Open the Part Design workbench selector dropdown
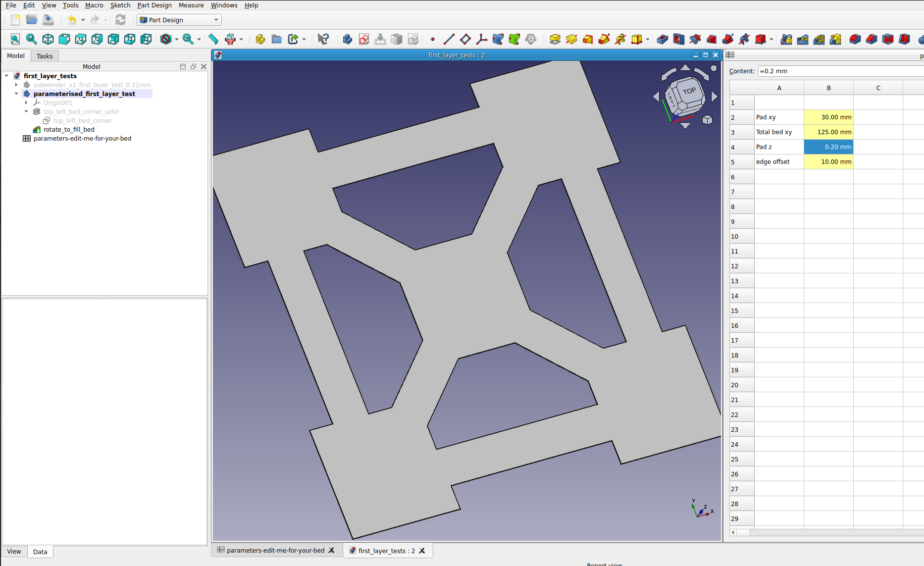The height and width of the screenshot is (566, 924). 215,20
